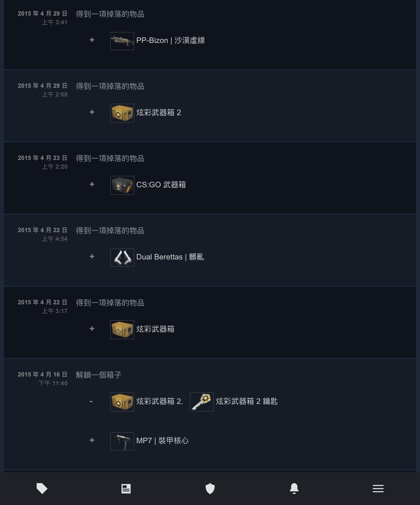420x505 pixels.
Task: Open notifications bell icon
Action: coord(294,488)
